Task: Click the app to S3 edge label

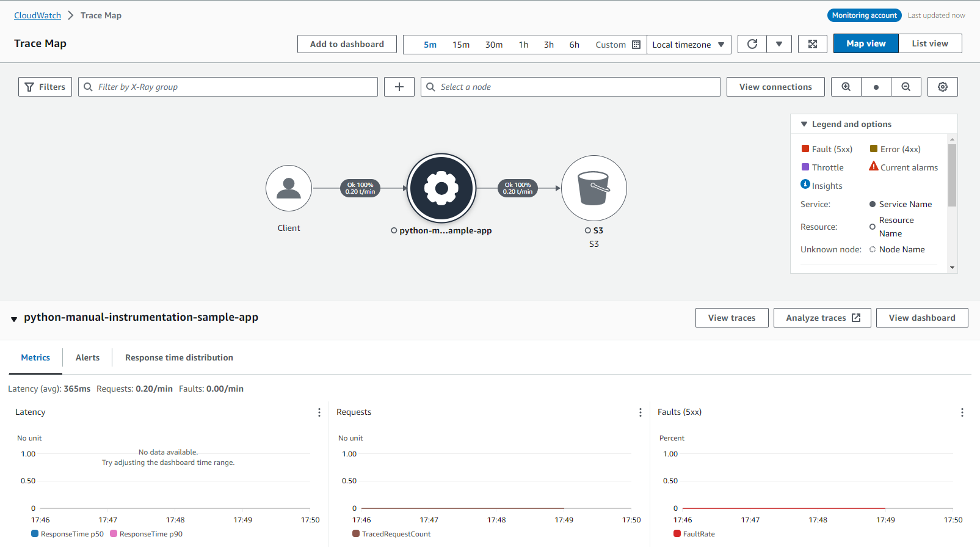Action: click(x=518, y=188)
